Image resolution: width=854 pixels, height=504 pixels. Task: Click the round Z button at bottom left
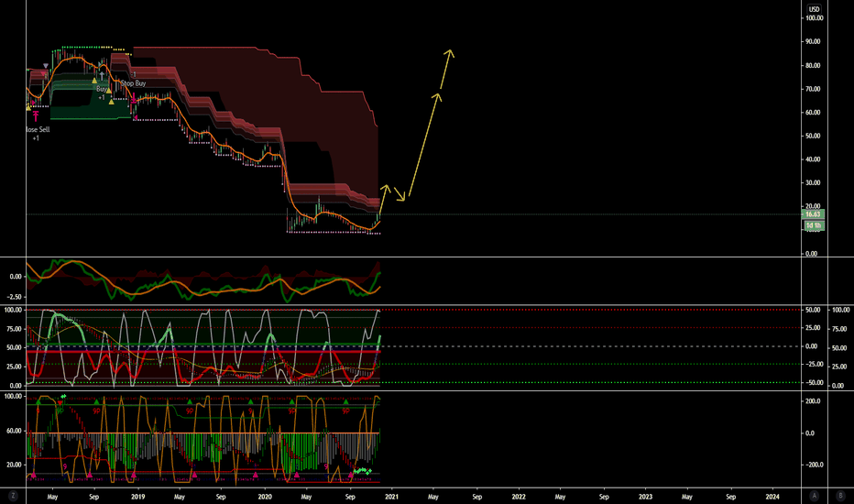tap(13, 496)
